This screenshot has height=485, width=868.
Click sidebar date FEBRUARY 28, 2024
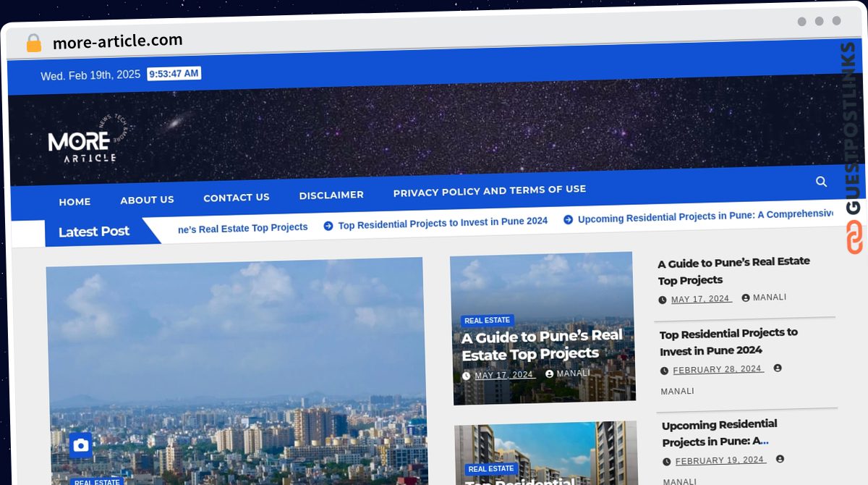point(718,369)
